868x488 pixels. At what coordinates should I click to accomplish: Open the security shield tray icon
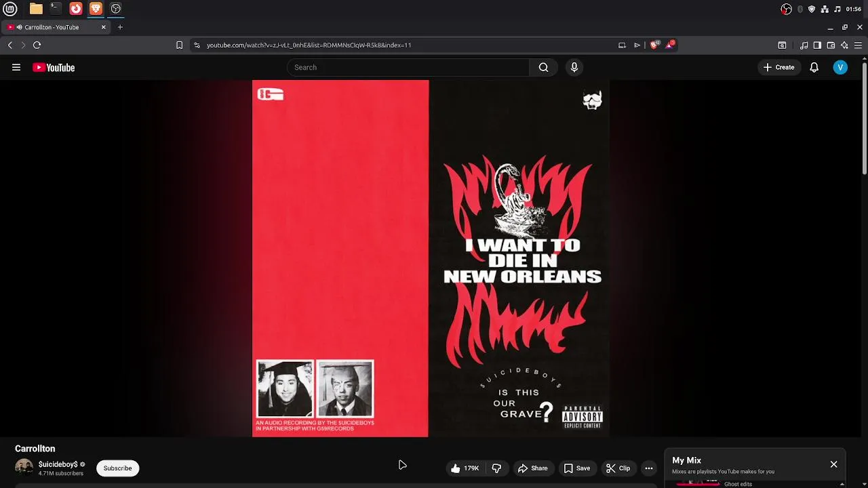[812, 9]
